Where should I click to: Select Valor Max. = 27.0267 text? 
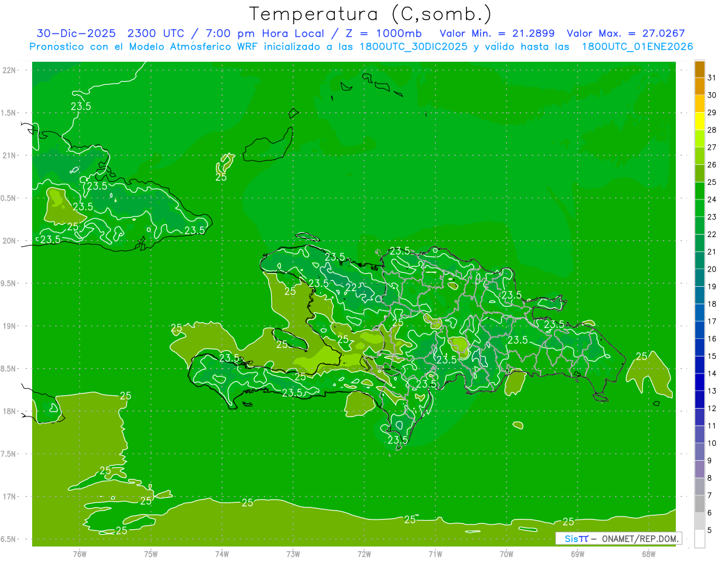point(625,33)
